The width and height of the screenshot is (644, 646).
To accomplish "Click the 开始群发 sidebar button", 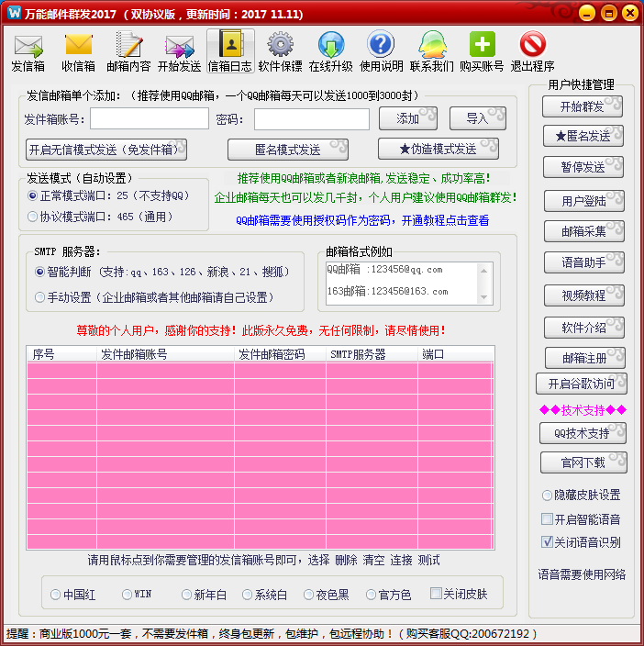I will [x=583, y=106].
